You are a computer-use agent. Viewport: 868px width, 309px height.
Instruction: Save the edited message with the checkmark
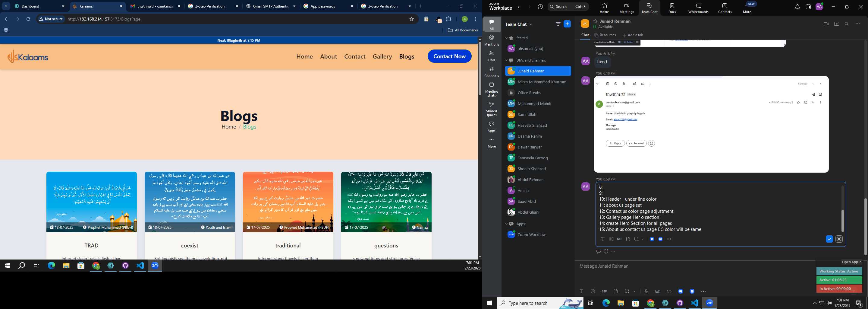coord(829,239)
